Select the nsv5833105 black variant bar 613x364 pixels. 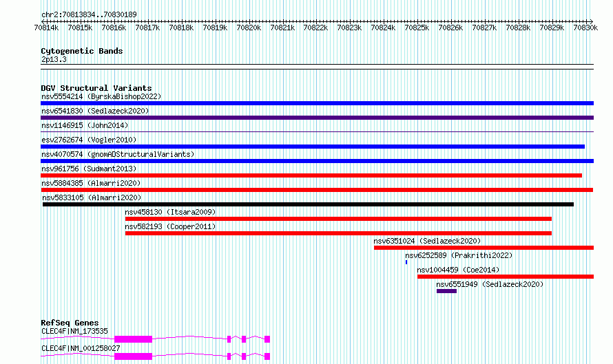308,204
